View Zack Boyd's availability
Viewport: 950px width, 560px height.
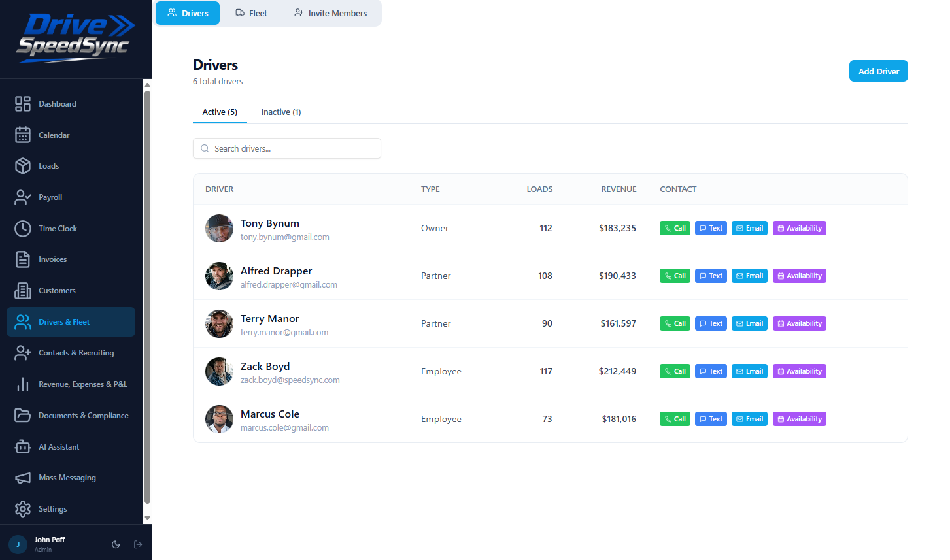(x=800, y=371)
